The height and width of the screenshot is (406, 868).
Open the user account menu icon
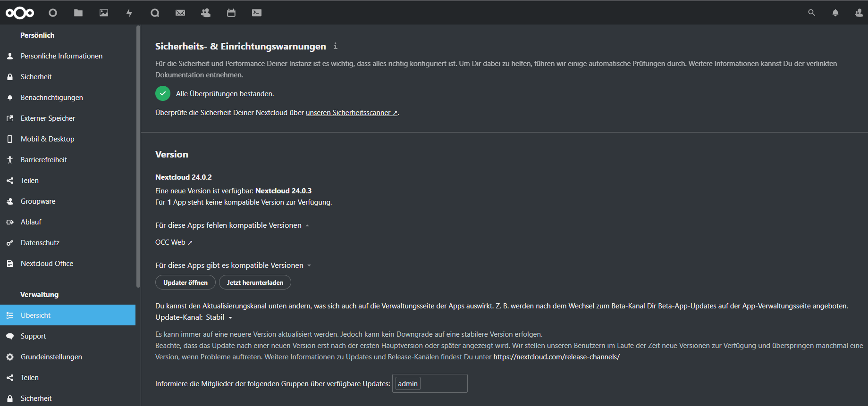[x=859, y=13]
